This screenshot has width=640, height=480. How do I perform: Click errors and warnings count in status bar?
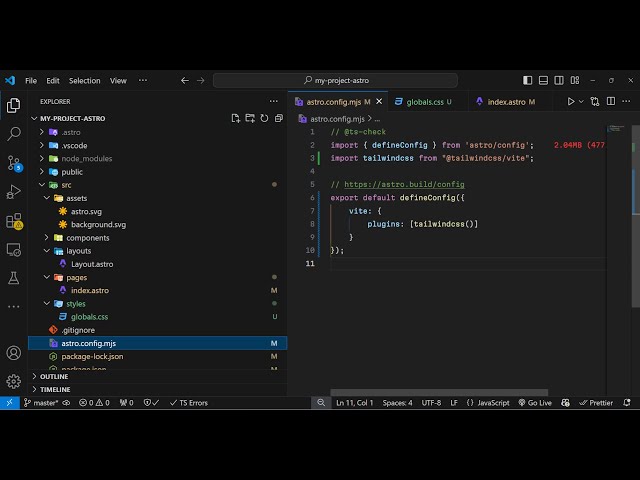94,402
